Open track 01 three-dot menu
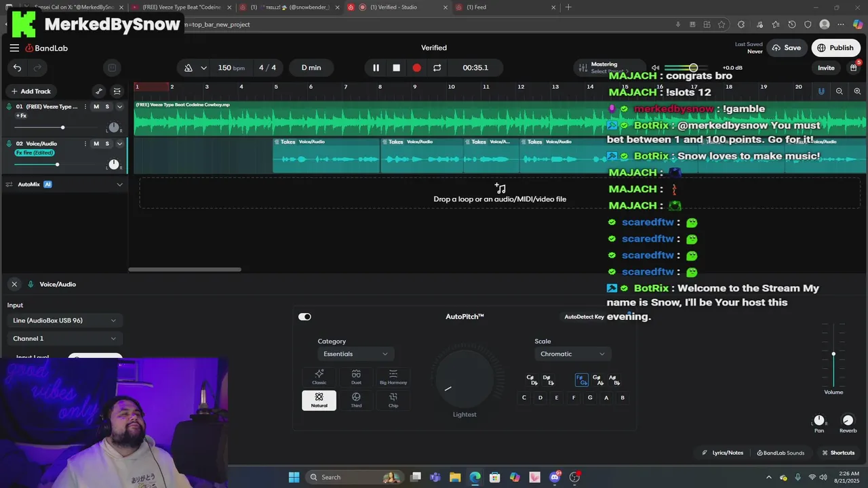Screen dimensions: 868x488 coord(85,106)
